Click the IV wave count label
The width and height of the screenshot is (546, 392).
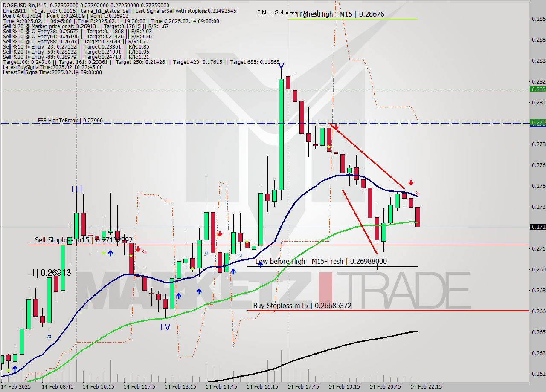point(165,327)
